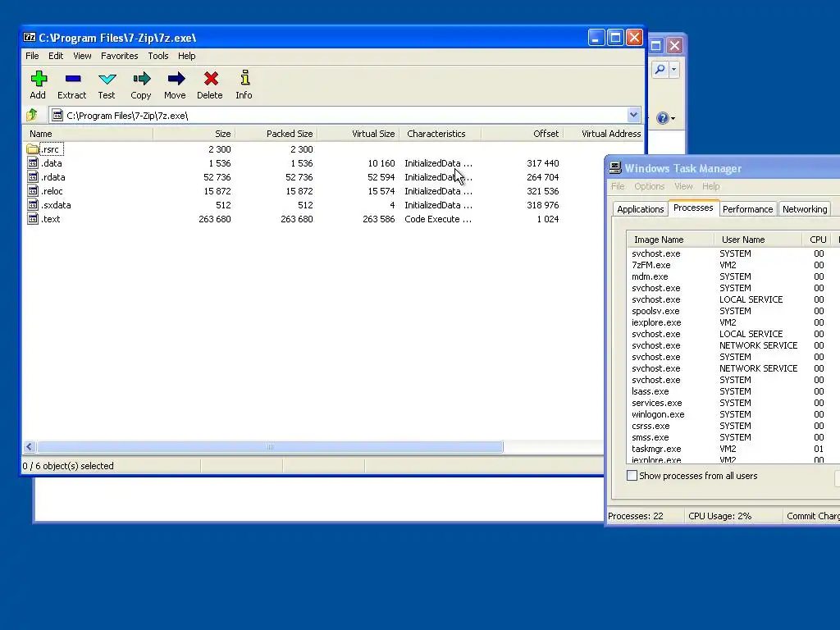Click the horizontal scrollbar thumb in 7-Zip
This screenshot has height=630, width=840.
(x=270, y=446)
